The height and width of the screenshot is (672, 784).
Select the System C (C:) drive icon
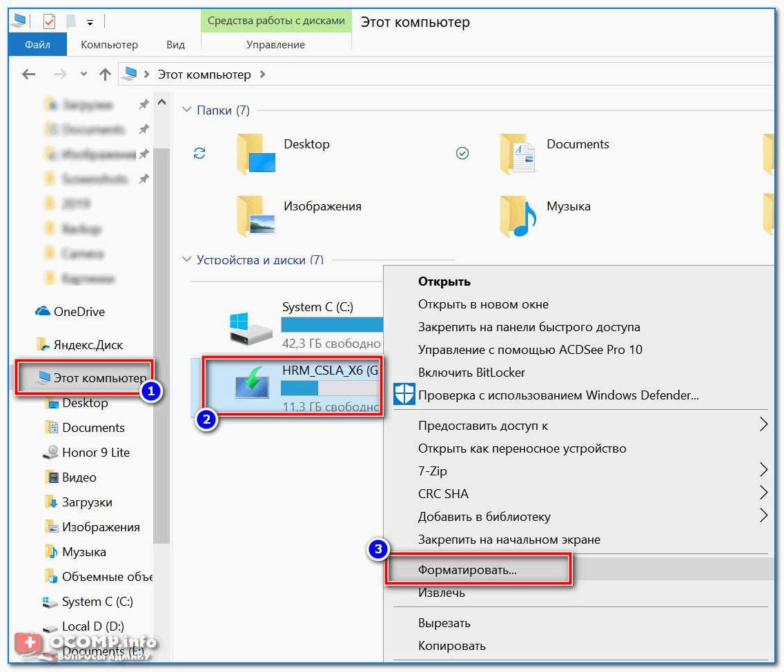[x=251, y=328]
